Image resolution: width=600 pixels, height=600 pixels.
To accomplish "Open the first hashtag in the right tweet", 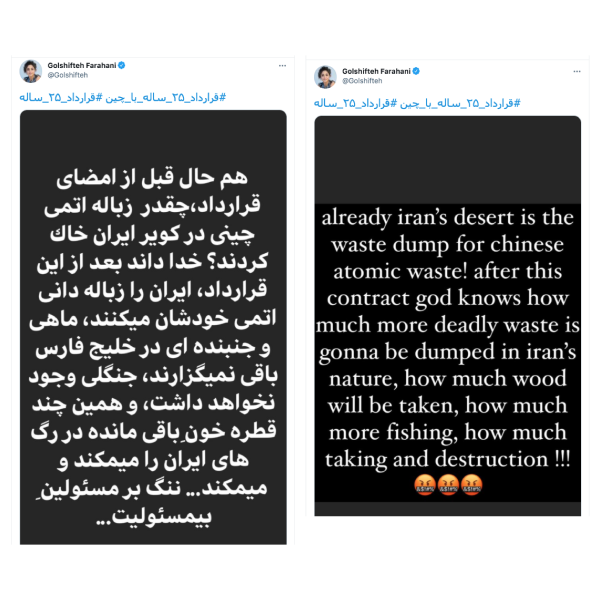I will pos(460,104).
